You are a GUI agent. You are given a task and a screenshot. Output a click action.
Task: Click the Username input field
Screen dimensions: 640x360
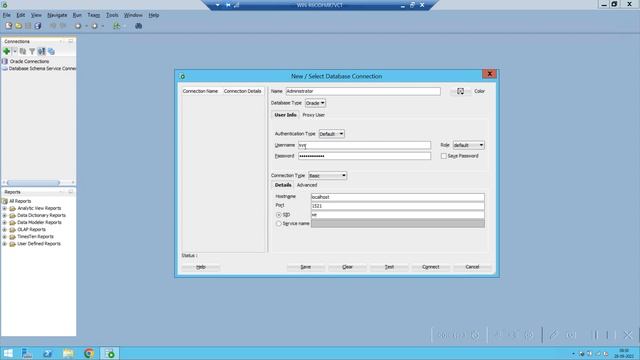tap(364, 145)
